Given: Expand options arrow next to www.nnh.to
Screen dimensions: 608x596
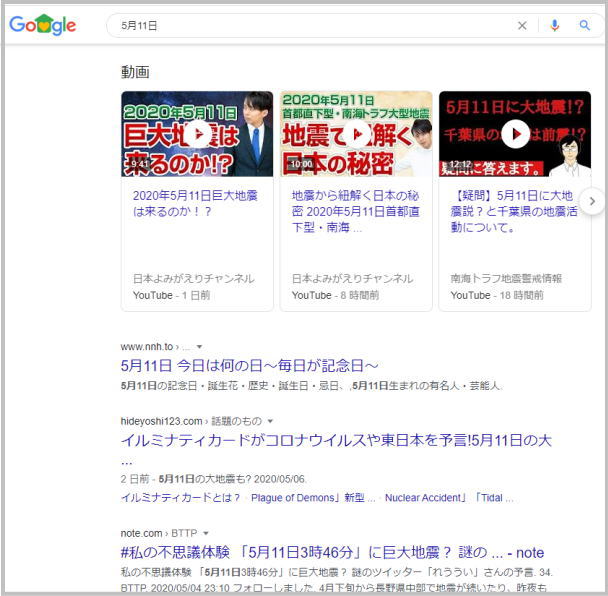Looking at the screenshot, I should click(199, 347).
